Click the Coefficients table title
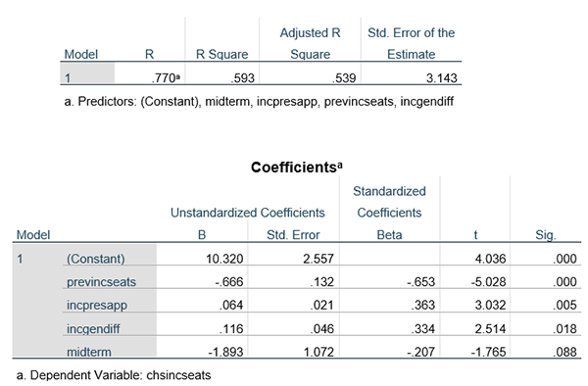Viewport: 588px width, 386px height. coord(297,168)
